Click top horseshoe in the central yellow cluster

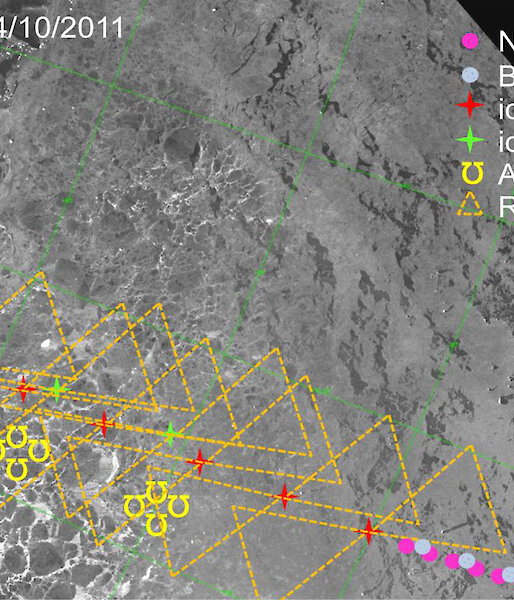coord(157,492)
